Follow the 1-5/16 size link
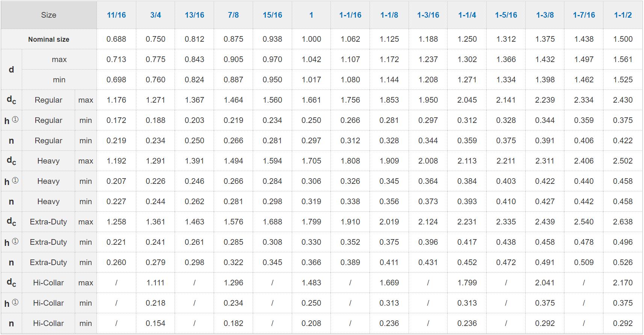The height and width of the screenshot is (335, 644). (x=506, y=15)
